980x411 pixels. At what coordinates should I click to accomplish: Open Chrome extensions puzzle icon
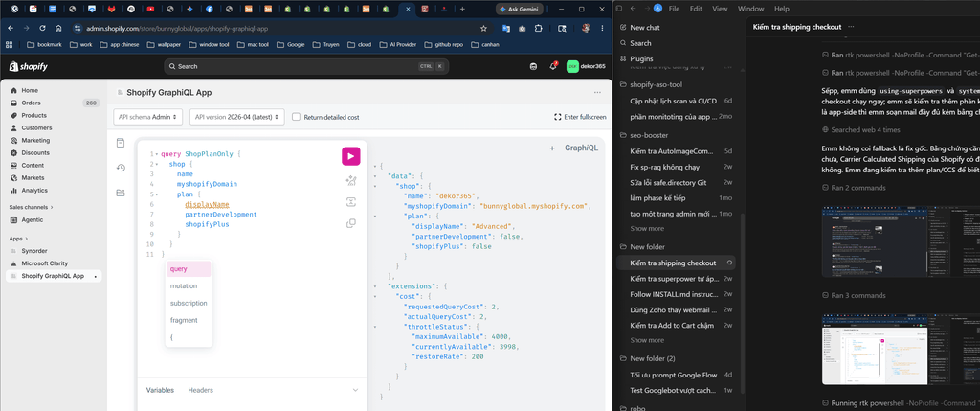539,28
